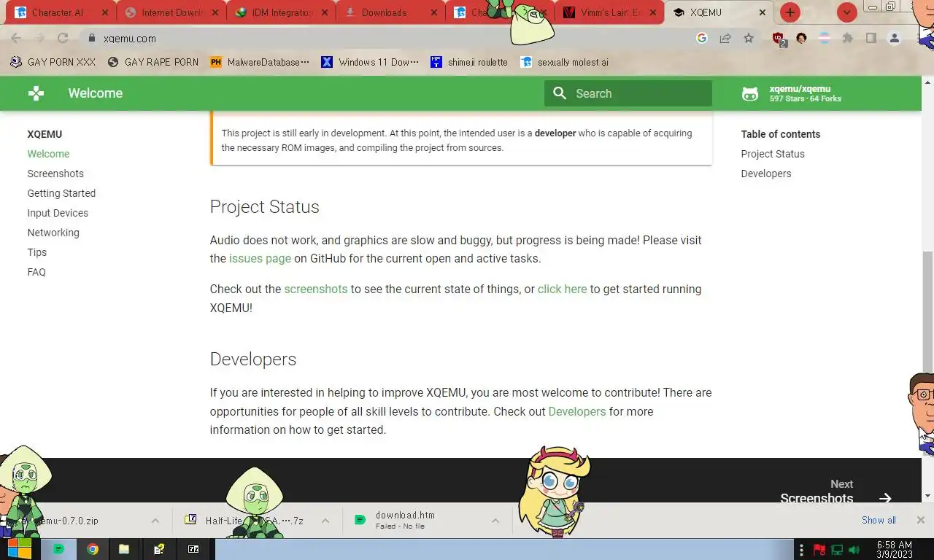Go back with the browser back arrow
Viewport: 934px width, 560px height.
(16, 39)
